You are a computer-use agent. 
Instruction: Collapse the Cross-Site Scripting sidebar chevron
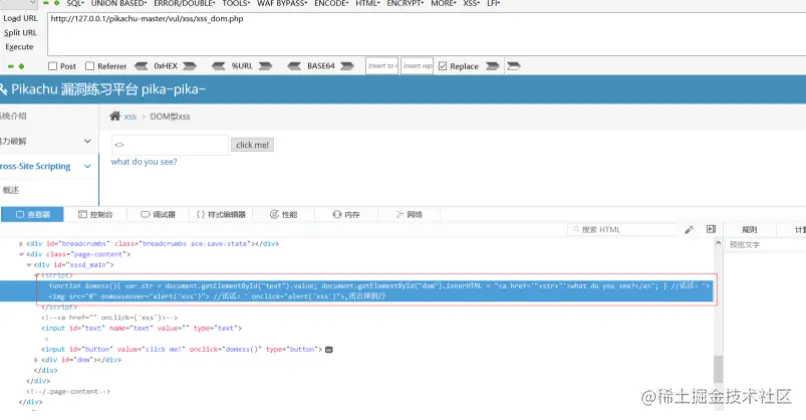[x=87, y=166]
